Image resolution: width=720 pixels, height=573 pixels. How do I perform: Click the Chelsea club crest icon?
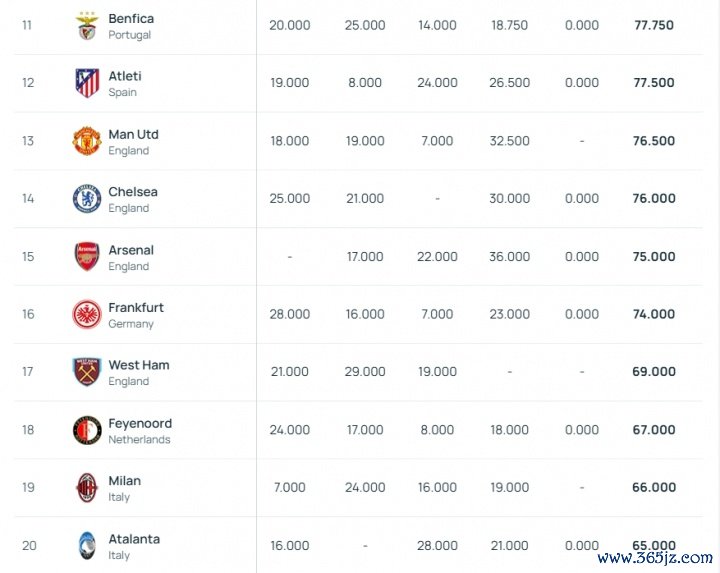pos(87,199)
